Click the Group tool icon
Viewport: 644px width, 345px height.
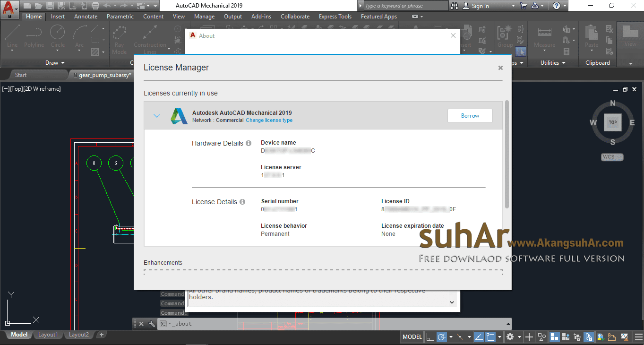point(505,37)
